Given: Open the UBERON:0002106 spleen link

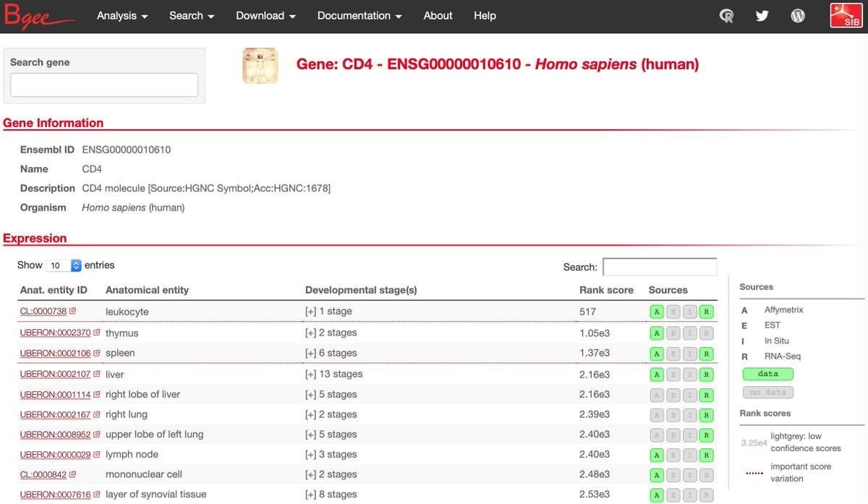Looking at the screenshot, I should click(x=56, y=353).
